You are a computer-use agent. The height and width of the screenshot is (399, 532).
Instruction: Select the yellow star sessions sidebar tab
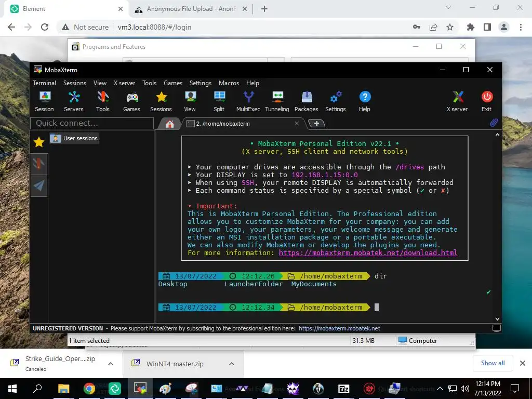(x=39, y=142)
